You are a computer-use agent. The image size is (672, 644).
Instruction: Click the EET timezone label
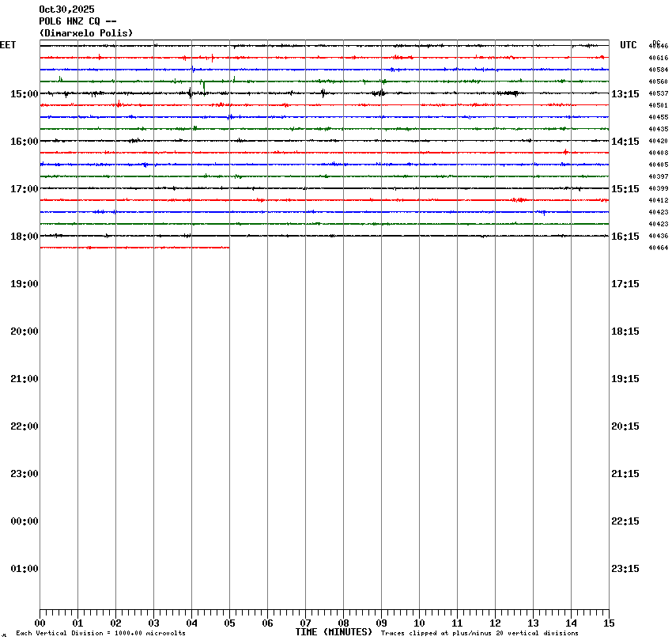pyautogui.click(x=8, y=45)
